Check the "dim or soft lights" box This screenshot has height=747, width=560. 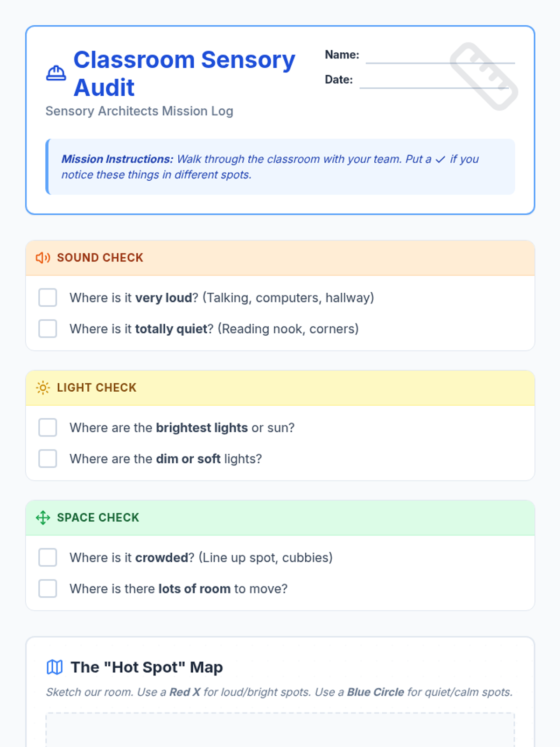click(48, 458)
